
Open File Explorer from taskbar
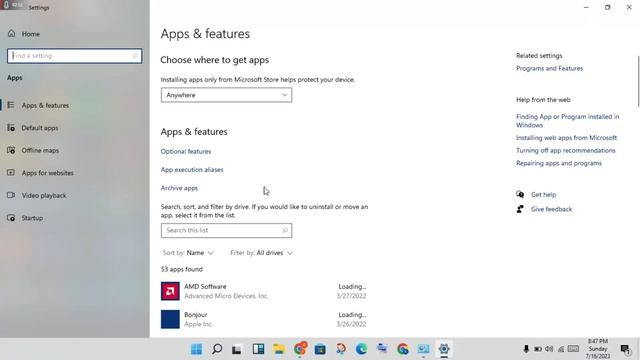click(x=279, y=349)
